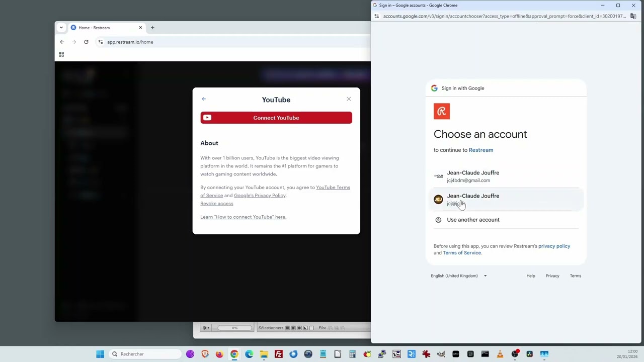Reload the Restream page
This screenshot has height=362, width=644.
(86, 42)
